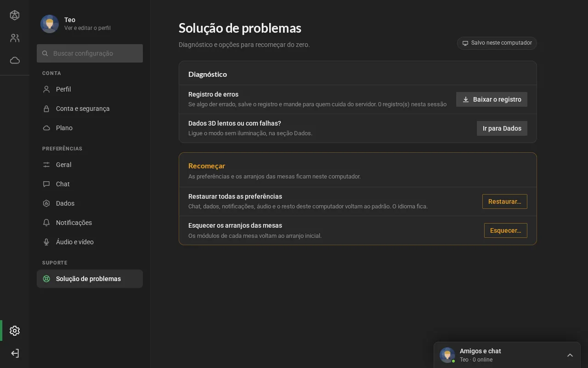Viewport: 588px width, 368px height.
Task: Open the dice home icon in left rail
Action: 15,15
